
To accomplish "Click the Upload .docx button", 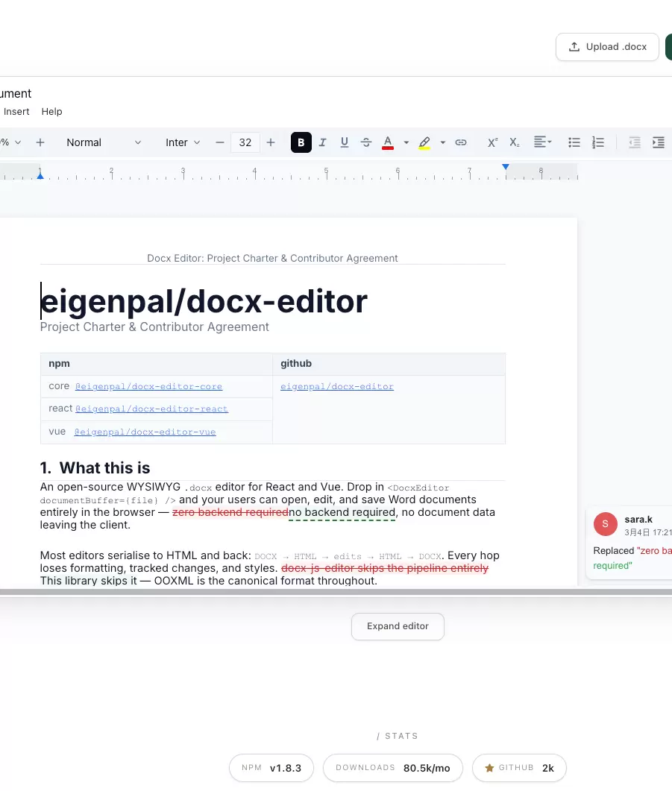I will [x=607, y=47].
